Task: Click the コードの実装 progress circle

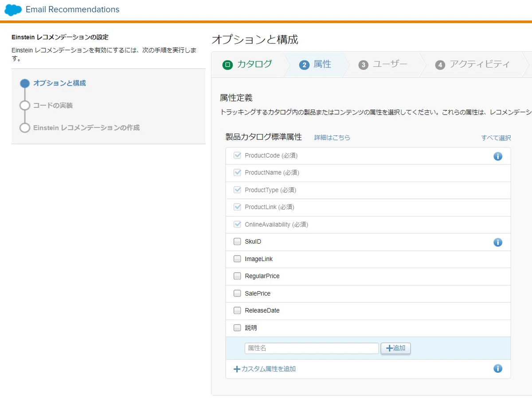Action: [25, 105]
